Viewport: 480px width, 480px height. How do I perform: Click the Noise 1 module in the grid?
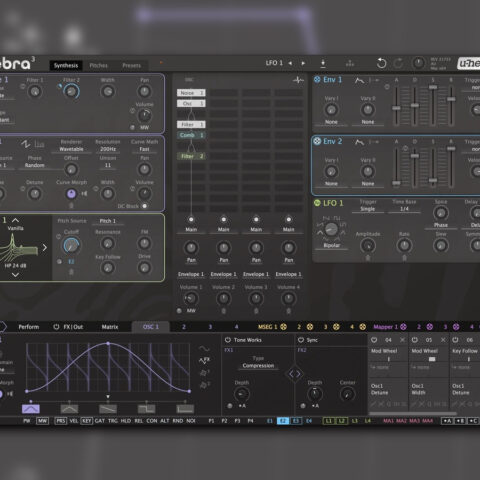191,93
